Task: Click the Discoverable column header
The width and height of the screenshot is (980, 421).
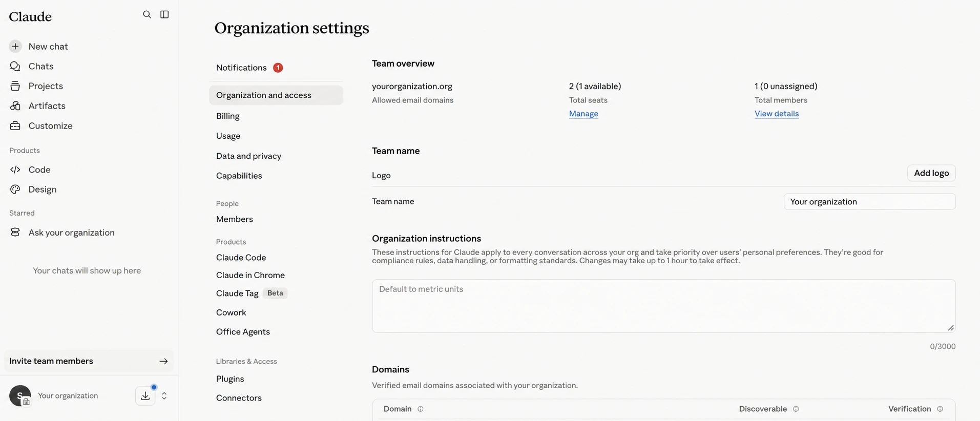Action: 763,409
